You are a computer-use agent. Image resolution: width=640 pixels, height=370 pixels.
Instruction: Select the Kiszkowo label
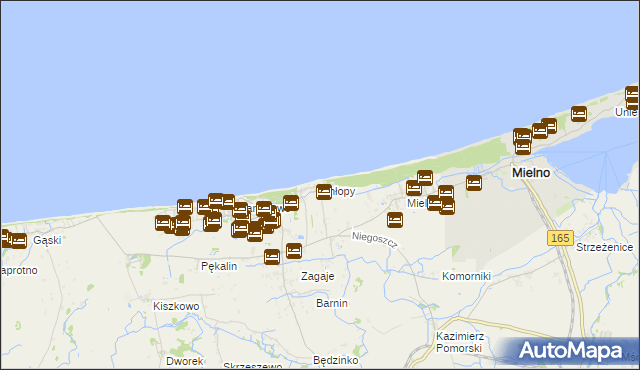point(176,306)
